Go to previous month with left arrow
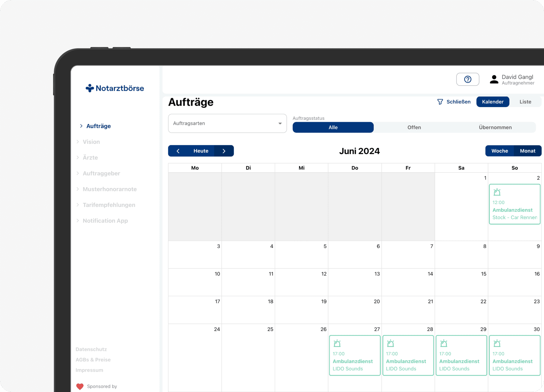Image resolution: width=544 pixels, height=392 pixels. (x=178, y=151)
